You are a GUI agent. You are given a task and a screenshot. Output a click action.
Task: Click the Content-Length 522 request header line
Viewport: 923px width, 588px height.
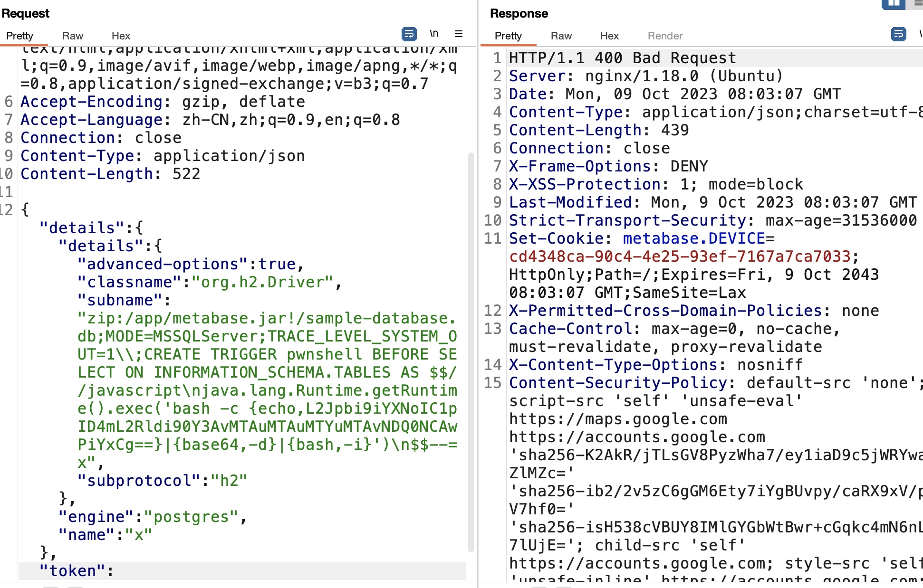(110, 174)
